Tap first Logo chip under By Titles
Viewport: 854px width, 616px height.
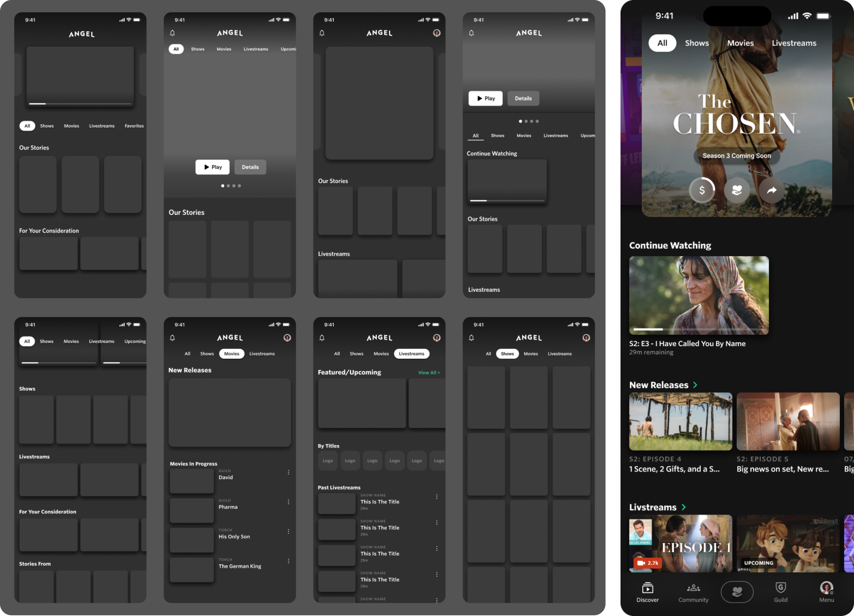[x=328, y=461]
